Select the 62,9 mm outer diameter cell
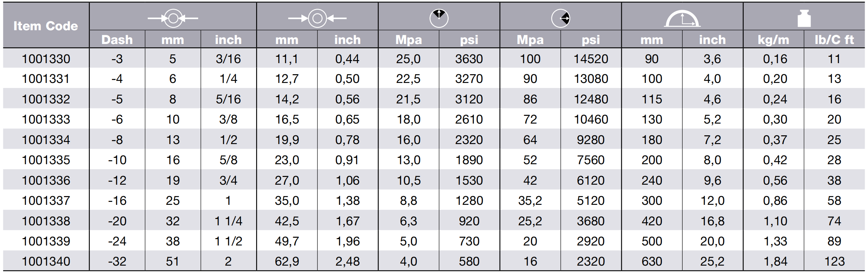The width and height of the screenshot is (868, 273). click(x=287, y=261)
